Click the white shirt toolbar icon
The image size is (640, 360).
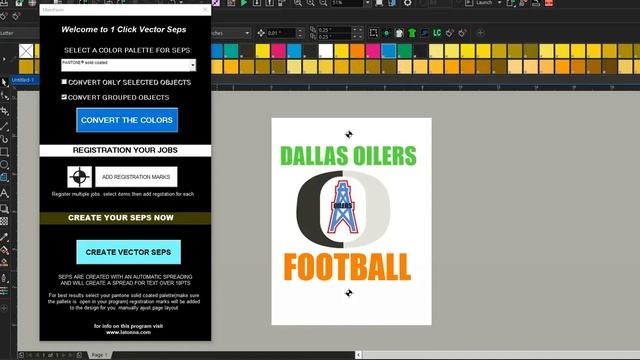tap(399, 33)
